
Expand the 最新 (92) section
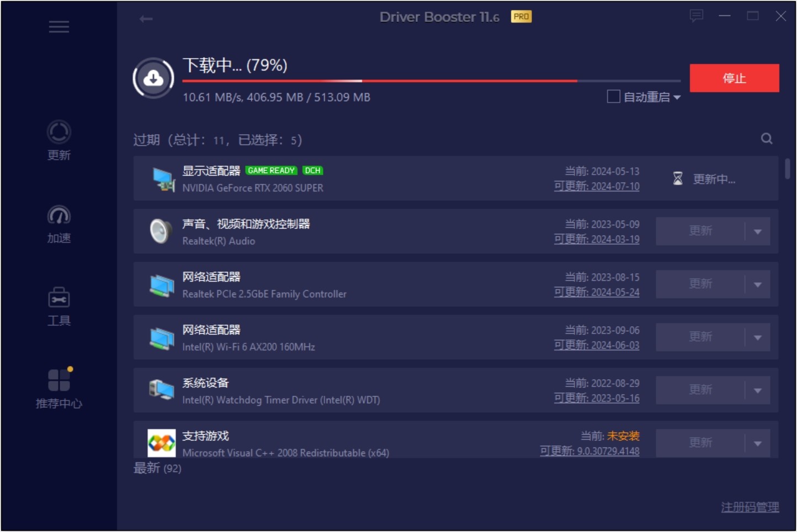point(157,468)
